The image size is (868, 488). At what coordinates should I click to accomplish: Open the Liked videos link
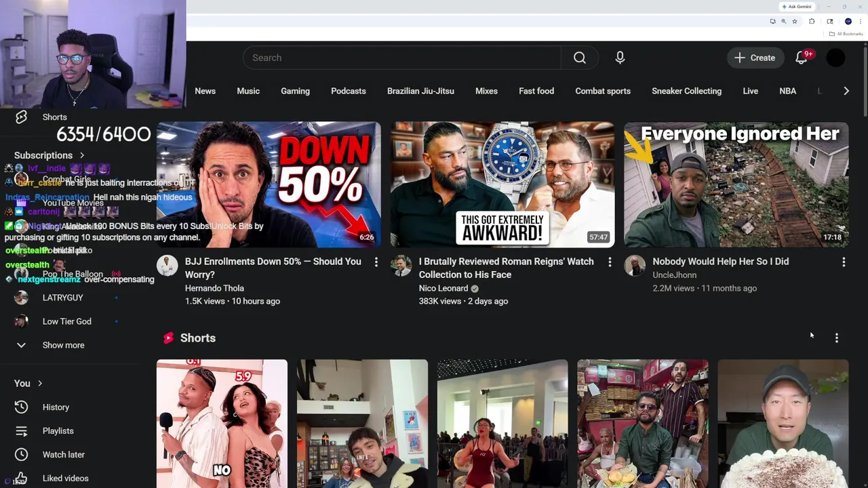[x=66, y=479]
